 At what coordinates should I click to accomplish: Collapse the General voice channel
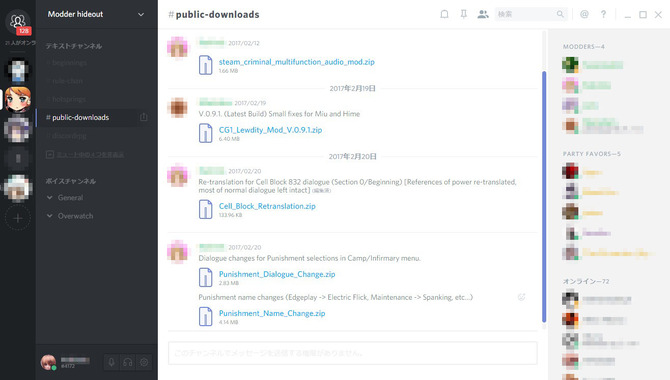pos(50,197)
